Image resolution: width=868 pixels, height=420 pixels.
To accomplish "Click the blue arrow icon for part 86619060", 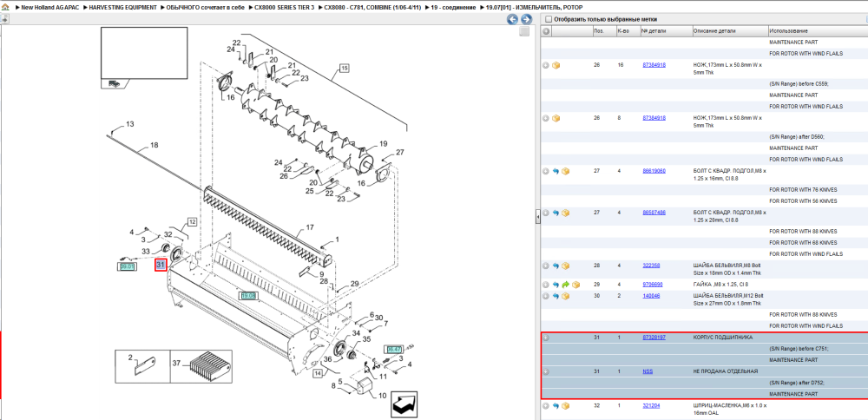I will coord(556,171).
